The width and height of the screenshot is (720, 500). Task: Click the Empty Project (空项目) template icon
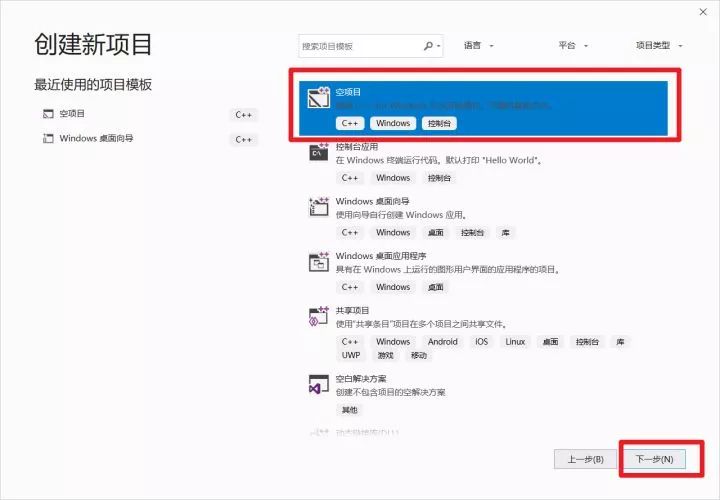click(319, 97)
